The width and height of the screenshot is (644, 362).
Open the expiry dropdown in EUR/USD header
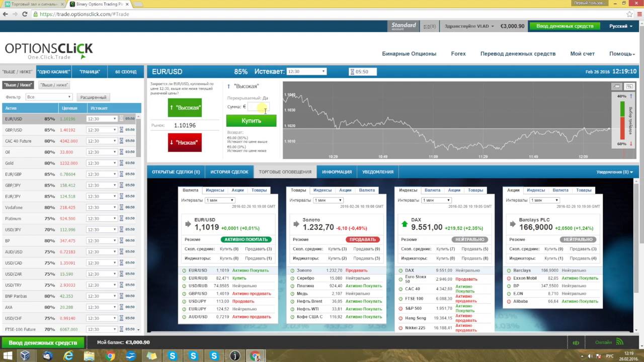[x=306, y=71]
